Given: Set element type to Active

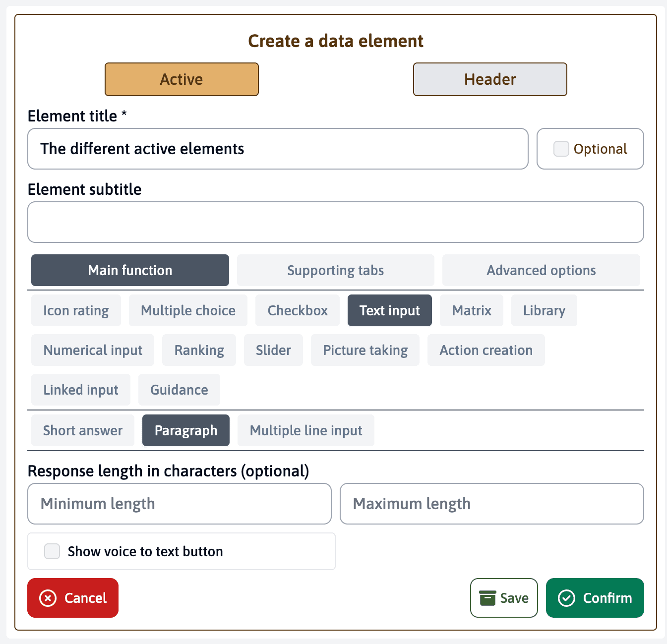Looking at the screenshot, I should point(182,79).
